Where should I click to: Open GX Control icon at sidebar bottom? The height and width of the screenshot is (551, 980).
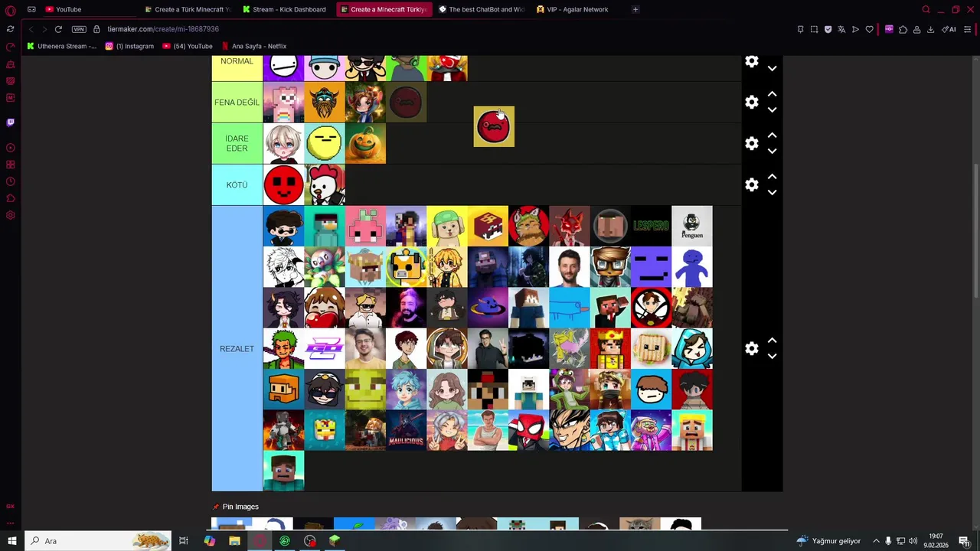tap(10, 506)
